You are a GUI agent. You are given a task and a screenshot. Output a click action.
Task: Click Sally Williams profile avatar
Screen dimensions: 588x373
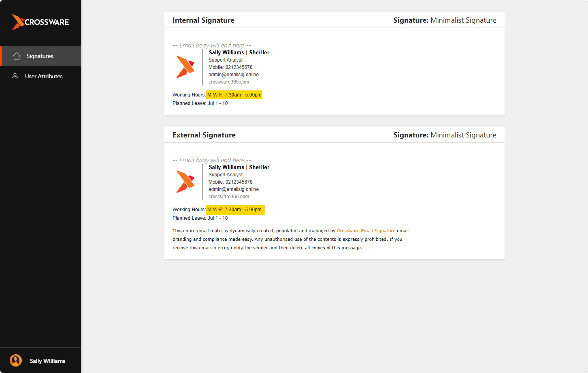(x=16, y=360)
